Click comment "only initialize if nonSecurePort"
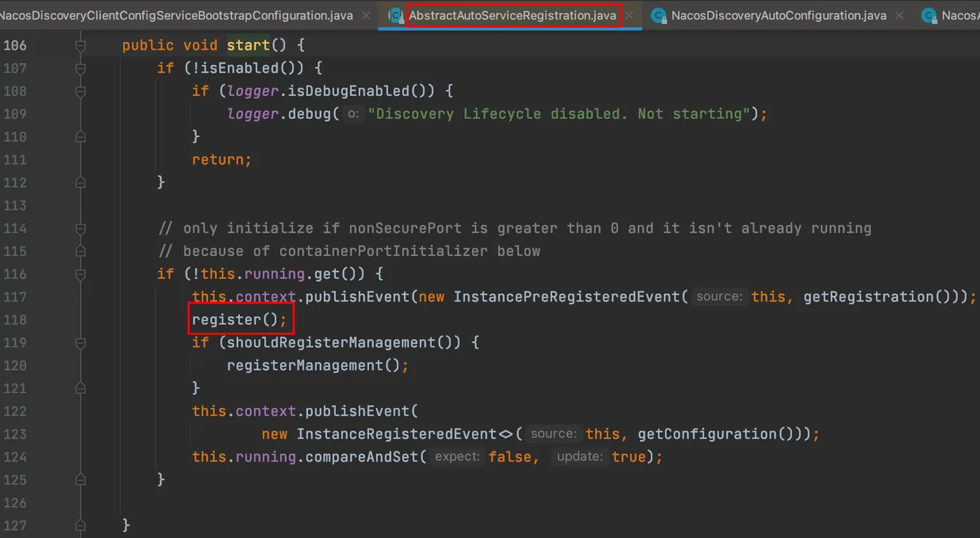Viewport: 980px width, 538px height. click(514, 228)
